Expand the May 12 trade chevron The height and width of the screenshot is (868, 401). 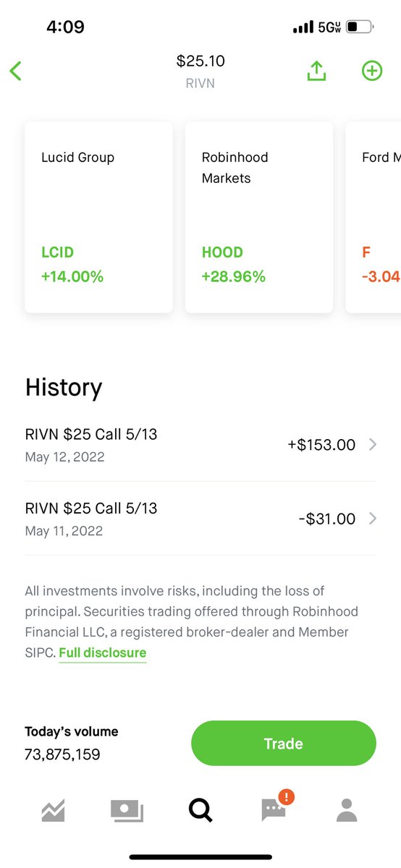click(x=373, y=445)
